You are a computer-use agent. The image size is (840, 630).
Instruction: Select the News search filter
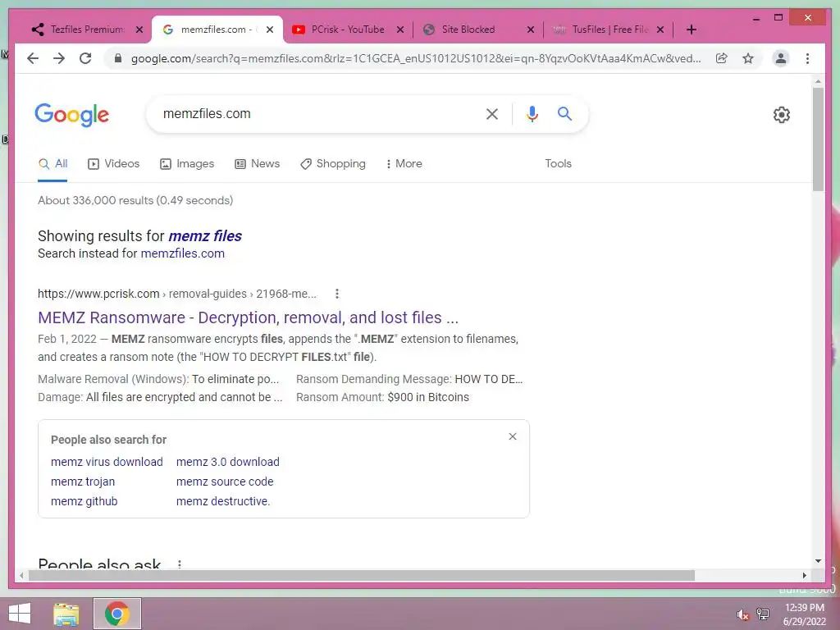(257, 164)
